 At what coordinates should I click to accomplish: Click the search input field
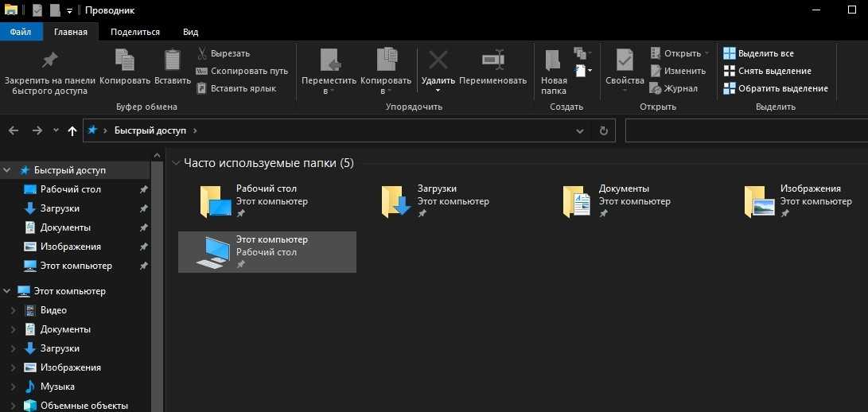pos(745,130)
